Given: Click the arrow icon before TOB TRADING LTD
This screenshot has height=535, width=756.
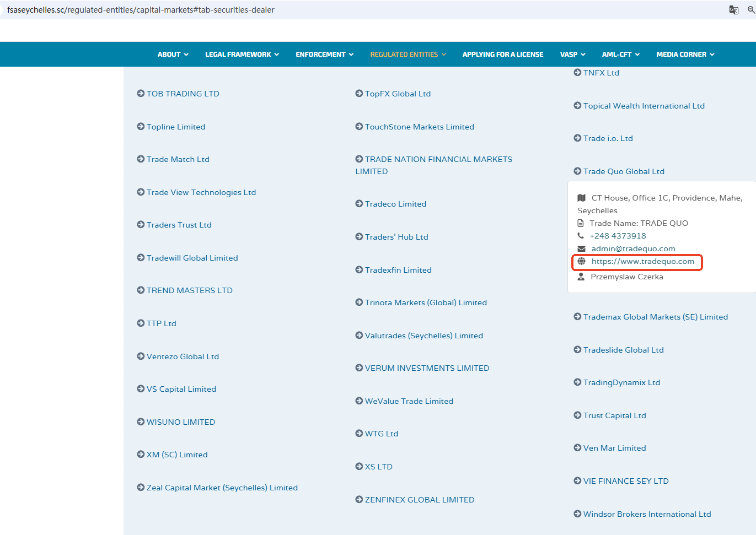Looking at the screenshot, I should coord(141,94).
